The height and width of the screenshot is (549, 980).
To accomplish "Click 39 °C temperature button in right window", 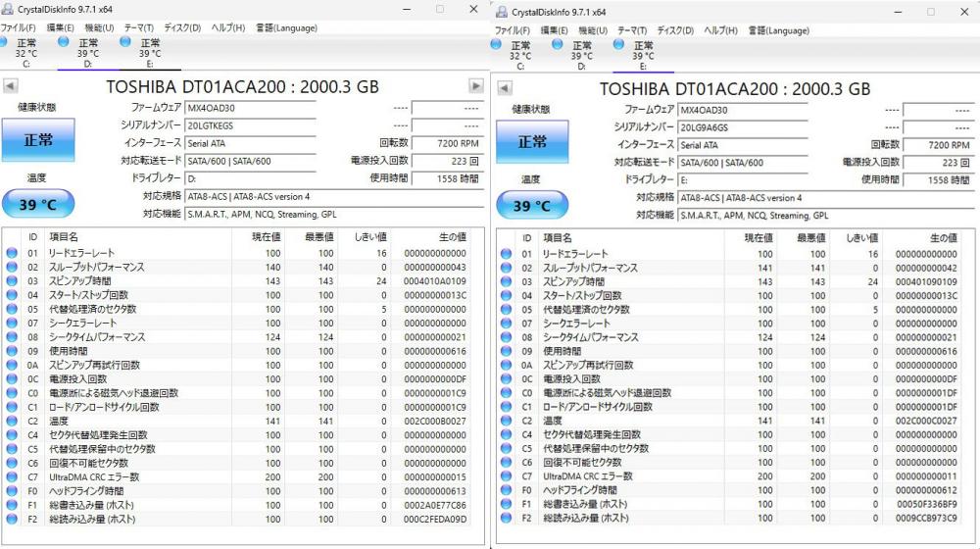I will (x=532, y=206).
